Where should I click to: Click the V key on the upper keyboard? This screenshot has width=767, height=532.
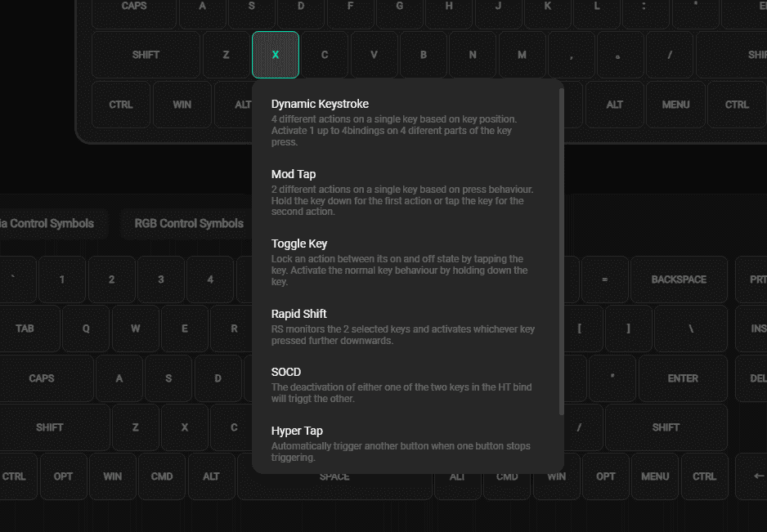coord(374,55)
